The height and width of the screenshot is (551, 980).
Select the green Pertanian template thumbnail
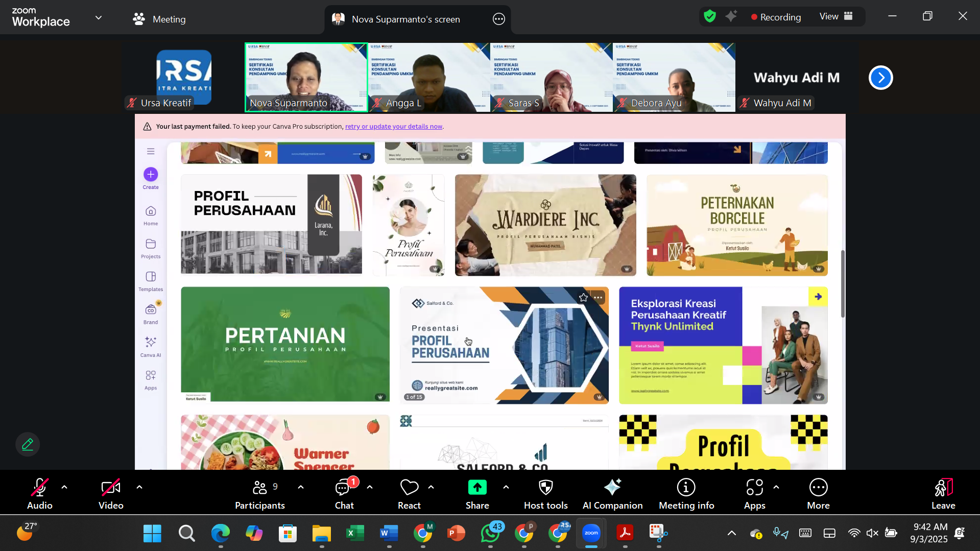pos(285,344)
